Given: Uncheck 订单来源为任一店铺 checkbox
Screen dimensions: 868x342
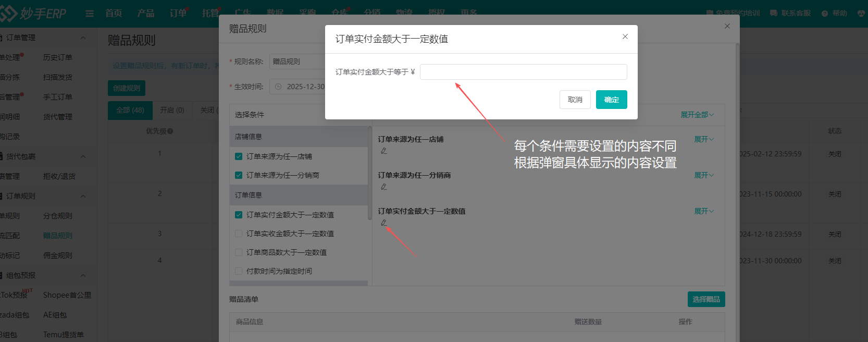Looking at the screenshot, I should pos(239,156).
